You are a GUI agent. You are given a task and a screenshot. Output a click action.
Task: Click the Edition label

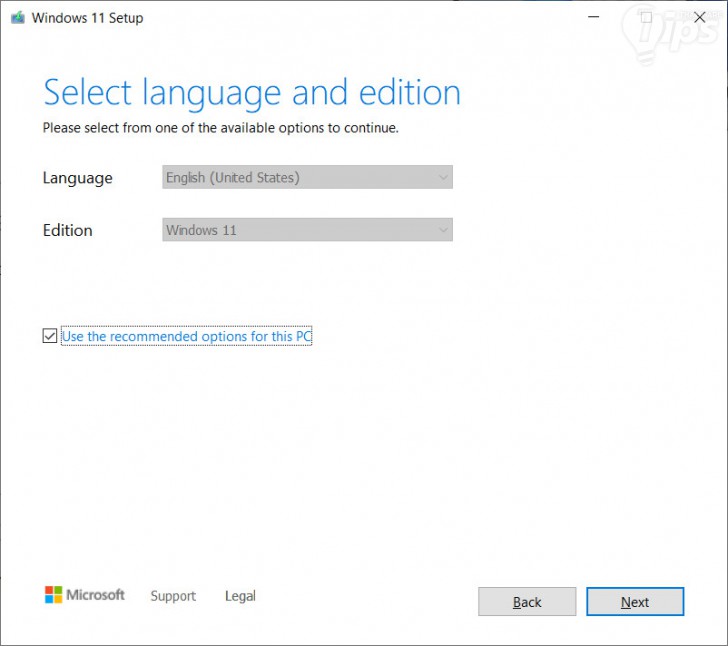click(67, 230)
